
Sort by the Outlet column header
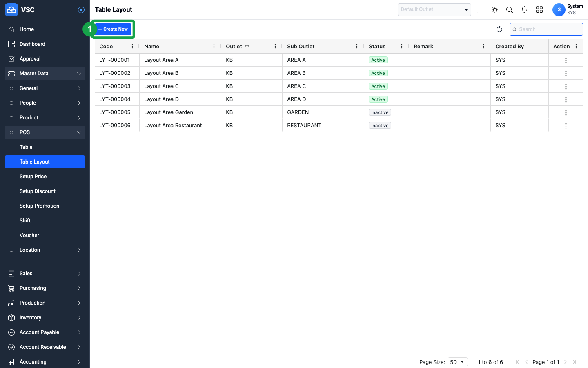234,47
